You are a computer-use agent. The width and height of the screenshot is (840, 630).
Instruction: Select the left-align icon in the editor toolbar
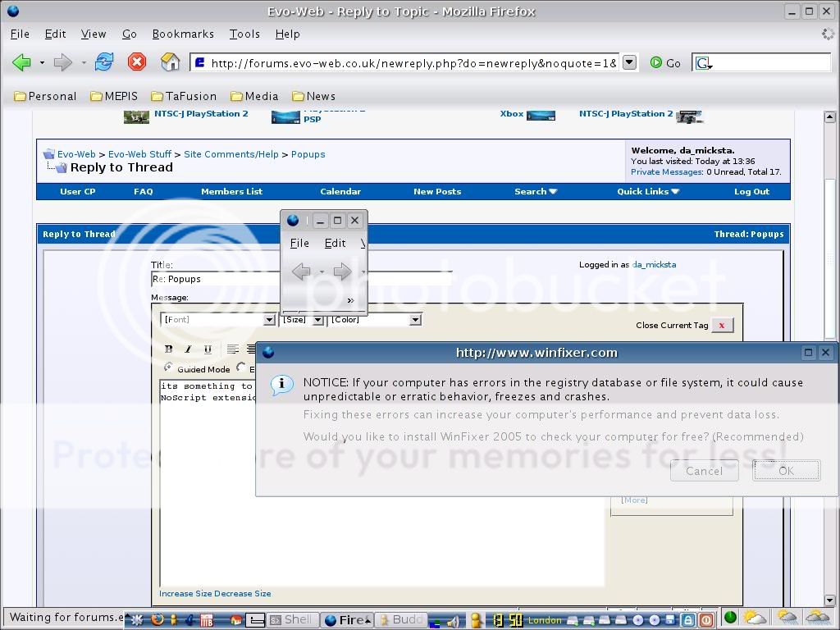point(234,349)
